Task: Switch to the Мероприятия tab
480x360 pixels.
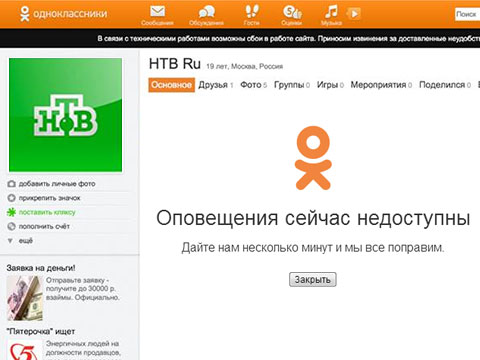Action: click(381, 85)
